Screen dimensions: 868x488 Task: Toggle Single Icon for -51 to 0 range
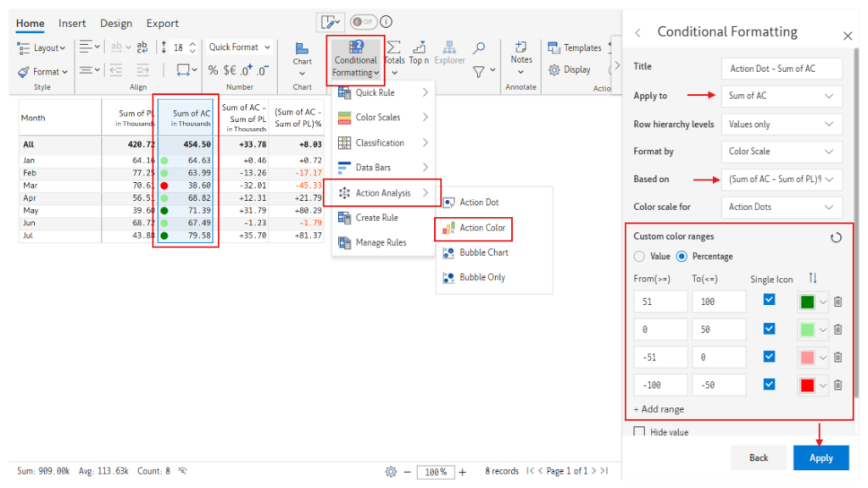tap(769, 357)
